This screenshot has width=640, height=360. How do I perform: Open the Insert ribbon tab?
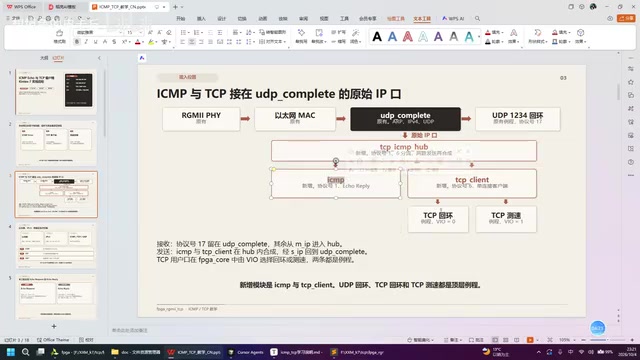tap(201, 19)
